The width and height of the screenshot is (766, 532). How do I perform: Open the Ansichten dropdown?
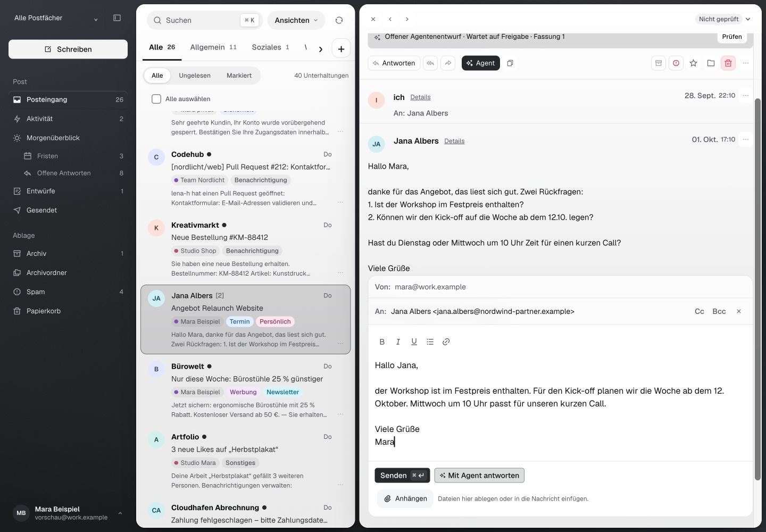coord(296,20)
